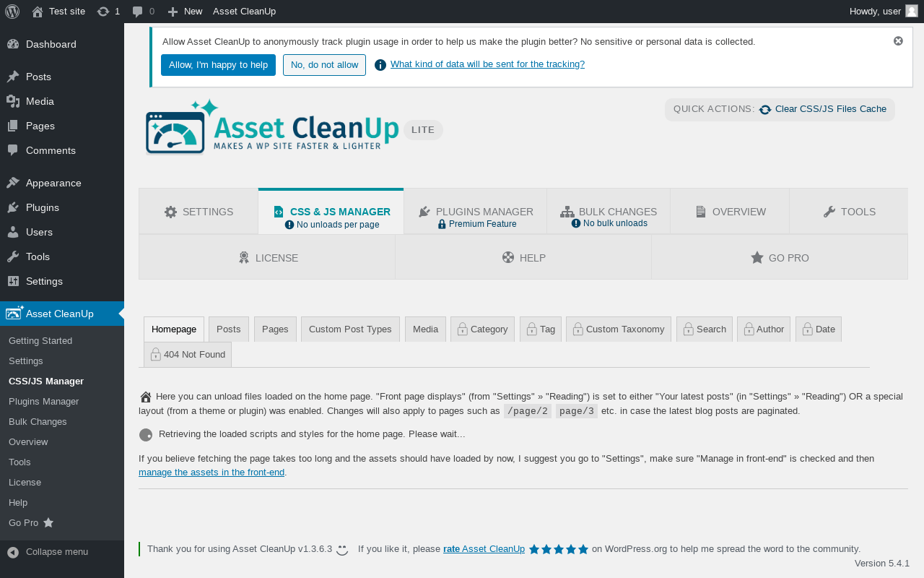Screen dimensions: 924x578
Task: Dismiss the tracking notice with close icon
Action: [x=898, y=41]
